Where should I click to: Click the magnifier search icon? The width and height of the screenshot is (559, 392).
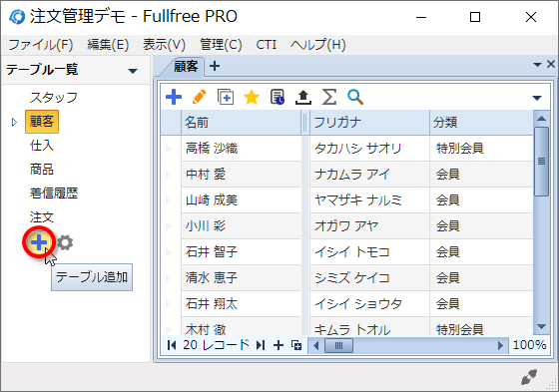[x=355, y=97]
